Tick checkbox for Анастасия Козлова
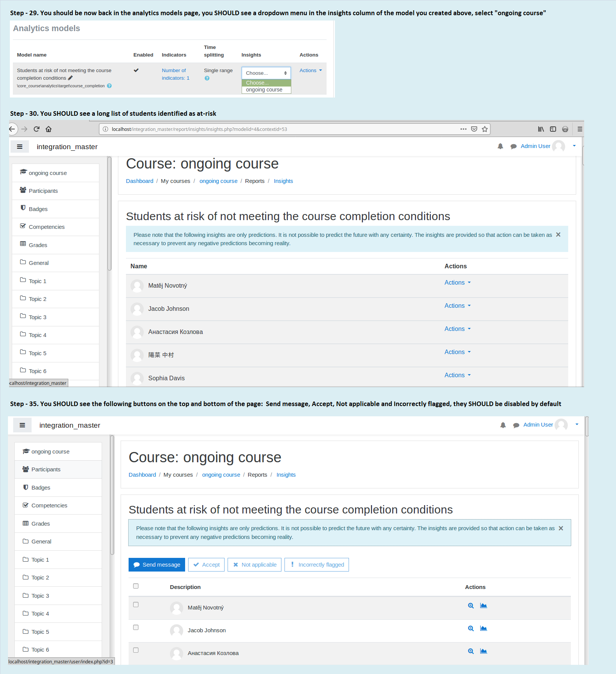Image resolution: width=616 pixels, height=674 pixels. point(136,650)
